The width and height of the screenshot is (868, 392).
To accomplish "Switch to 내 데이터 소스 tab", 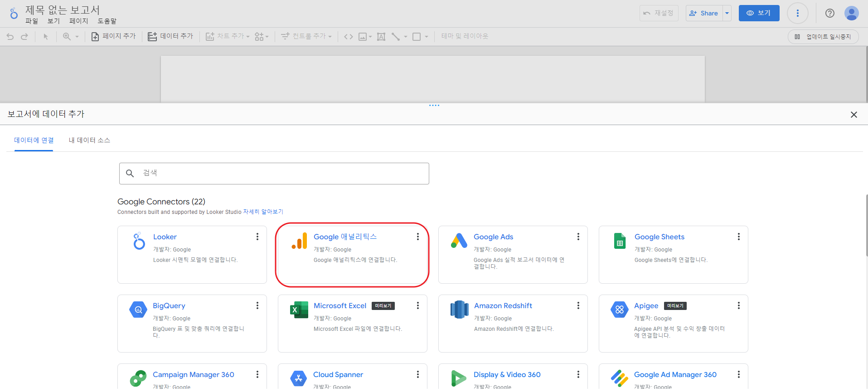I will point(89,140).
